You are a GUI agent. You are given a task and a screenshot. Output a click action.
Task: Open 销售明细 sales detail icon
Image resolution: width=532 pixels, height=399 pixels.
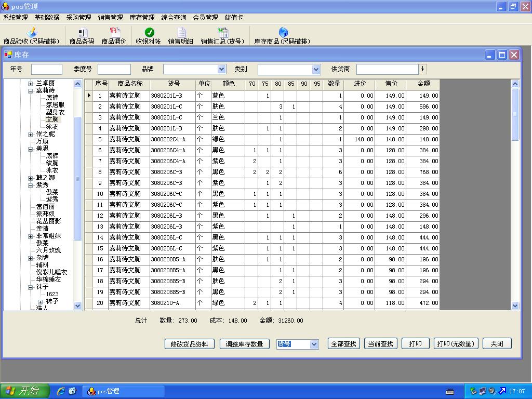pyautogui.click(x=181, y=33)
